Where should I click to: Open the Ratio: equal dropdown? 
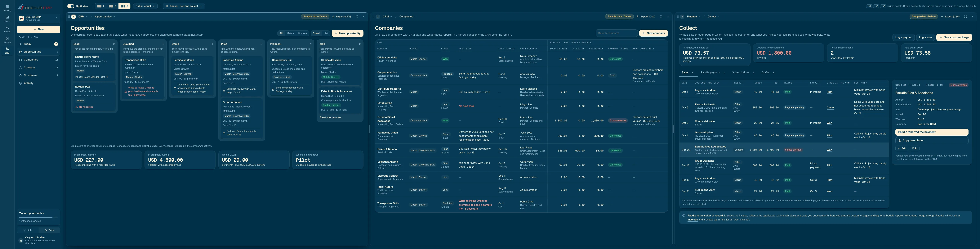(x=145, y=6)
